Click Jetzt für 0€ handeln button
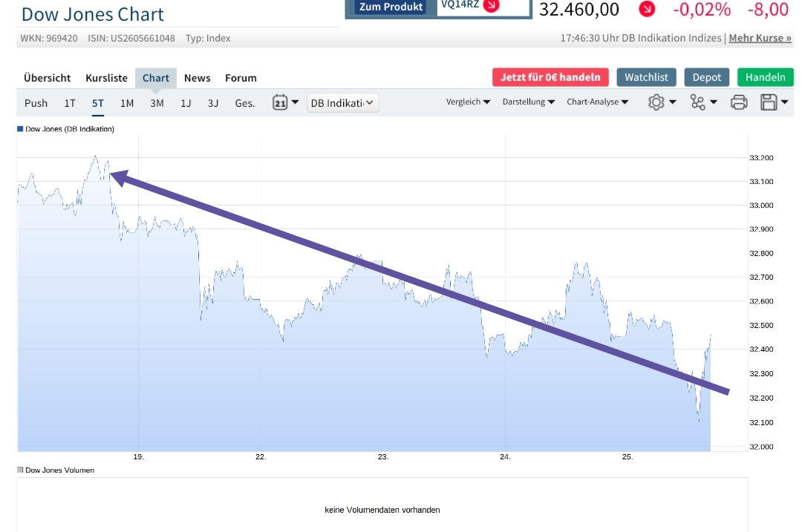The width and height of the screenshot is (802, 532). click(550, 77)
